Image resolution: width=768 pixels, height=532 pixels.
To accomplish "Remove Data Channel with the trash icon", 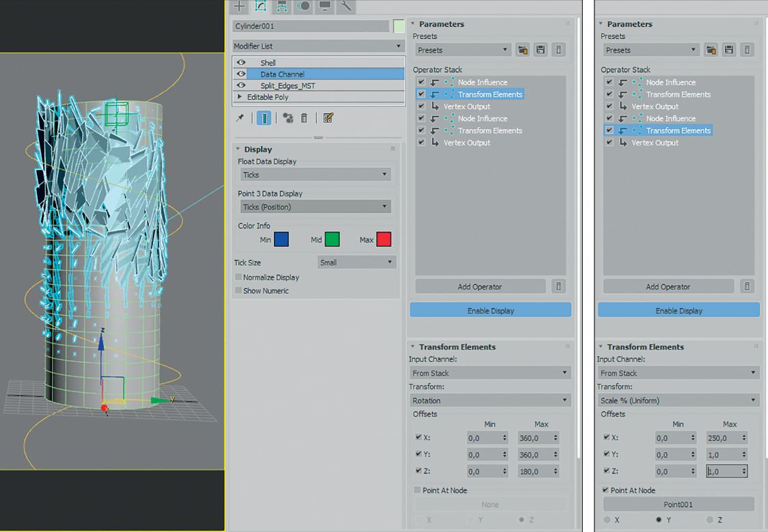I will click(305, 117).
